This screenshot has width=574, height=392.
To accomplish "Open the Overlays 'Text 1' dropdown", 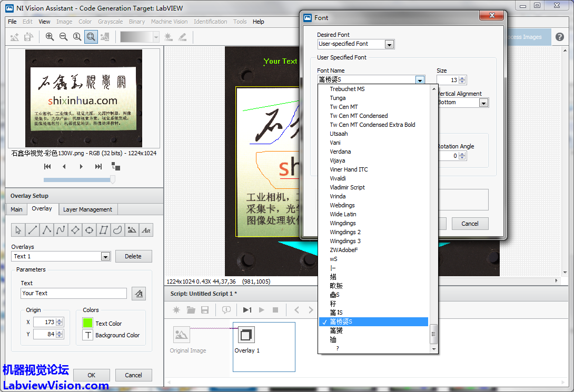I will [x=105, y=257].
